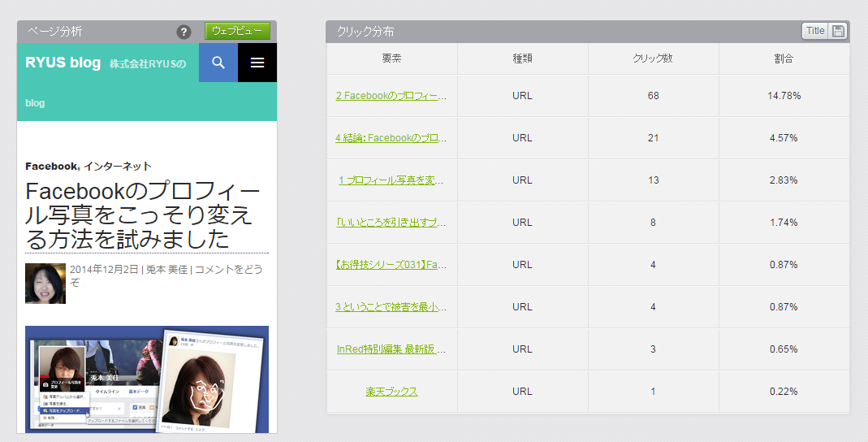Screen dimensions: 868x442
Task: Click the クリック数 column header
Action: coord(653,58)
